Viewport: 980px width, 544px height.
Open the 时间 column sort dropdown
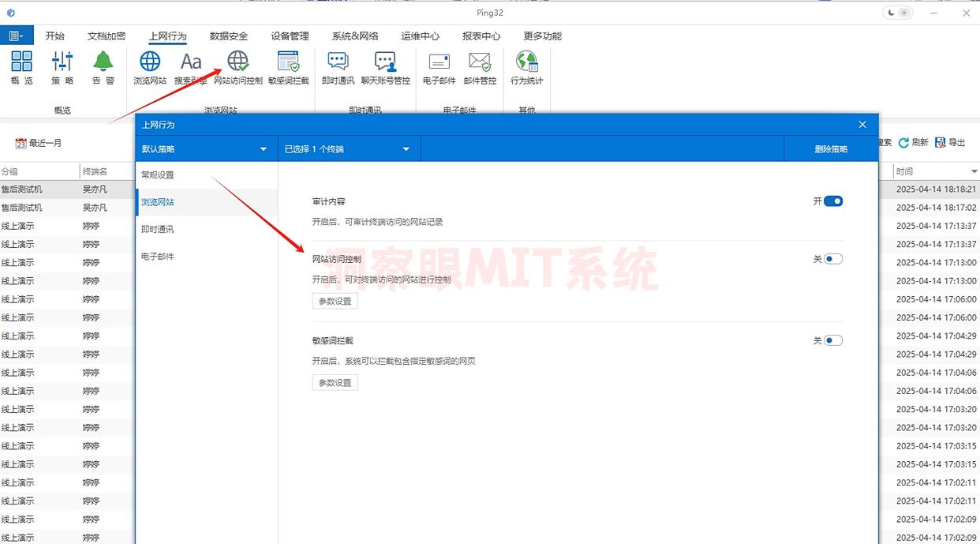click(x=974, y=171)
